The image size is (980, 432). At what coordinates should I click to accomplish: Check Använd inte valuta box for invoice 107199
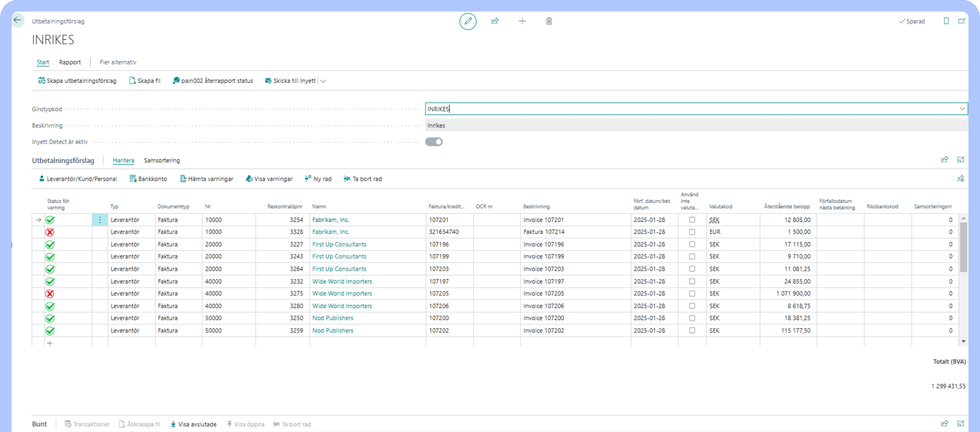[x=692, y=257]
